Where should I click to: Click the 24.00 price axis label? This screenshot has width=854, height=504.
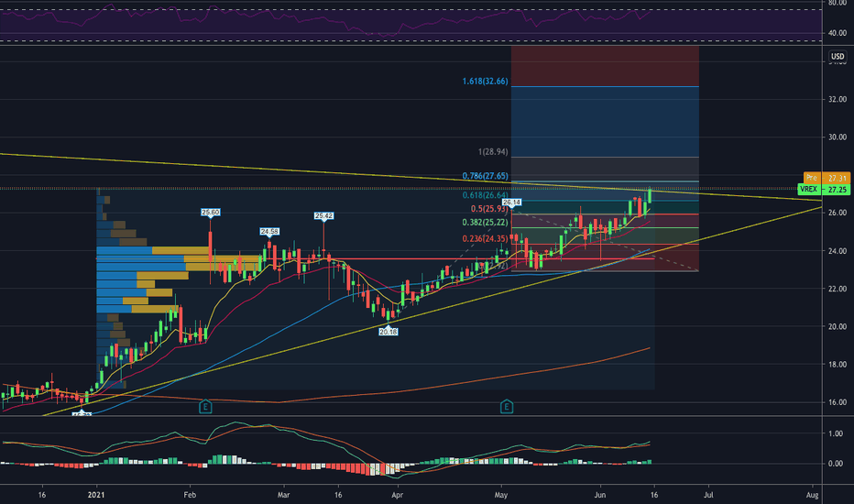[838, 251]
